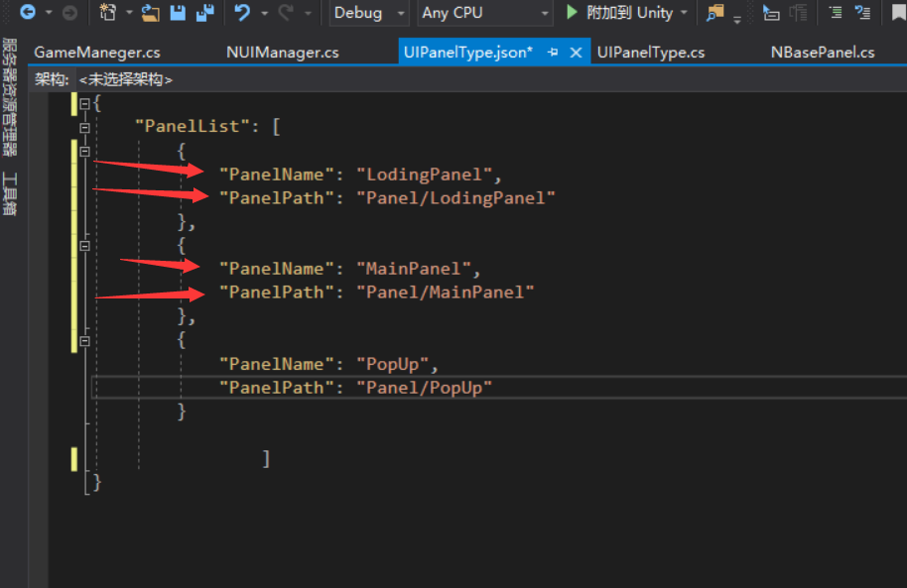Save the current file with Save icon
The width and height of the screenshot is (907, 588).
coord(177,13)
